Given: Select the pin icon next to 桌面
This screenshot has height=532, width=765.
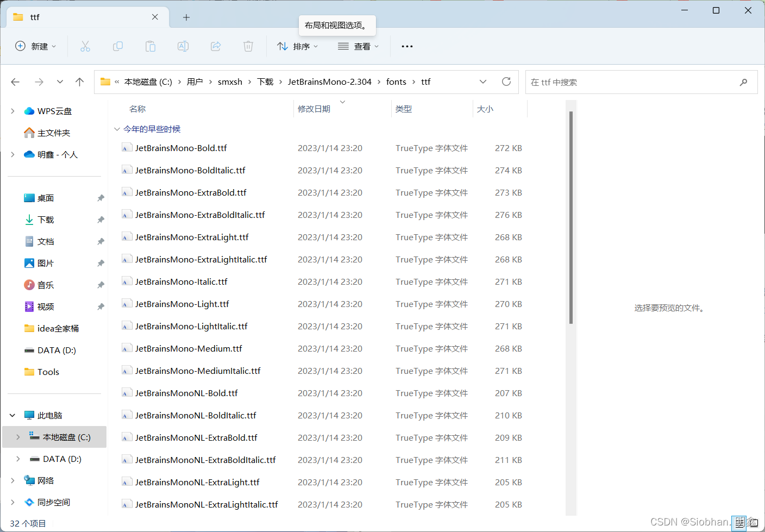Looking at the screenshot, I should [x=101, y=198].
